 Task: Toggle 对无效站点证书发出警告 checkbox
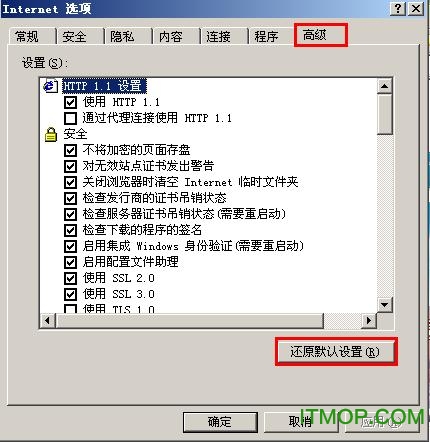click(70, 166)
